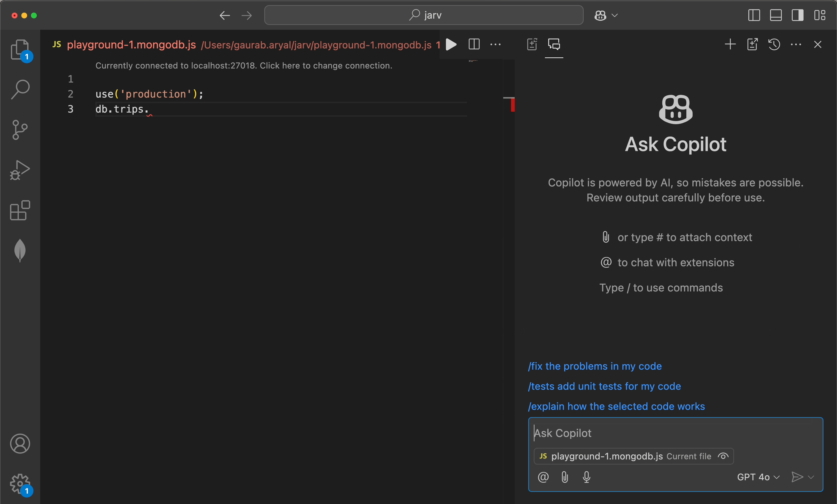
Task: Toggle the primary side bar layout
Action: pyautogui.click(x=754, y=15)
